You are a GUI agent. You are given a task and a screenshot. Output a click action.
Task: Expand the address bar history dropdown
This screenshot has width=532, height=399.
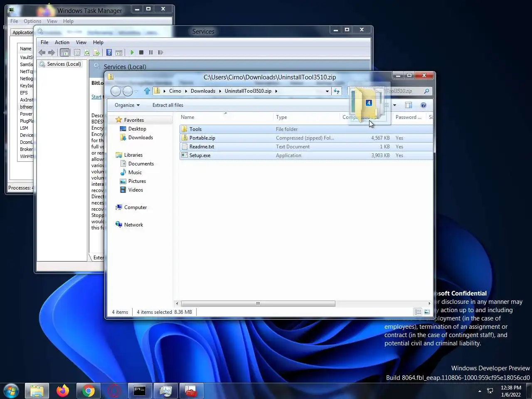click(327, 91)
